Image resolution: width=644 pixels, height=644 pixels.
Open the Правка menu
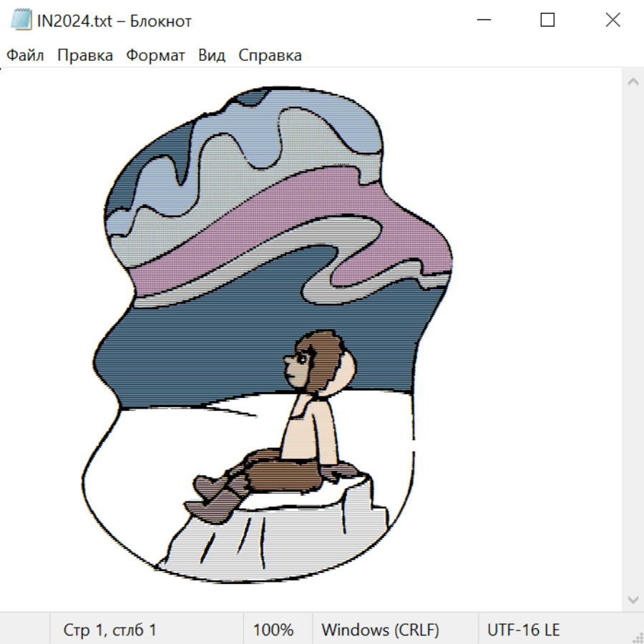(x=84, y=55)
